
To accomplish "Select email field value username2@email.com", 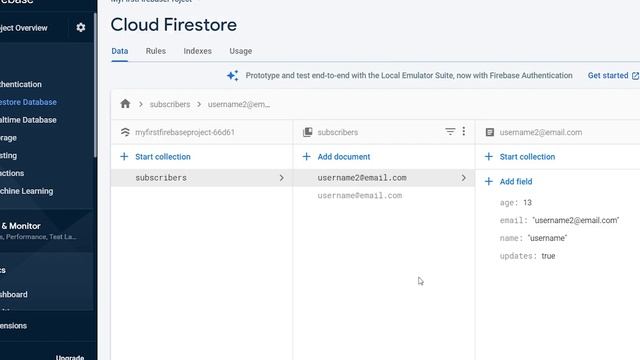I will click(x=576, y=220).
